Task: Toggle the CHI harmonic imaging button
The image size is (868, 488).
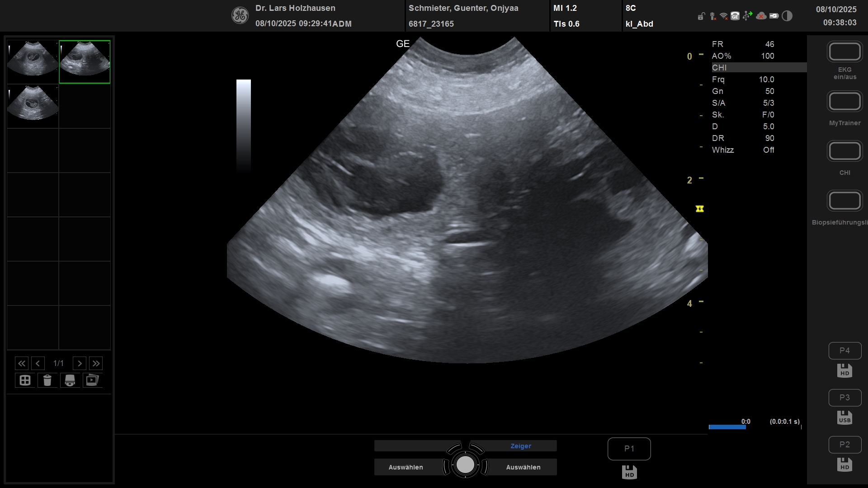Action: [x=844, y=151]
